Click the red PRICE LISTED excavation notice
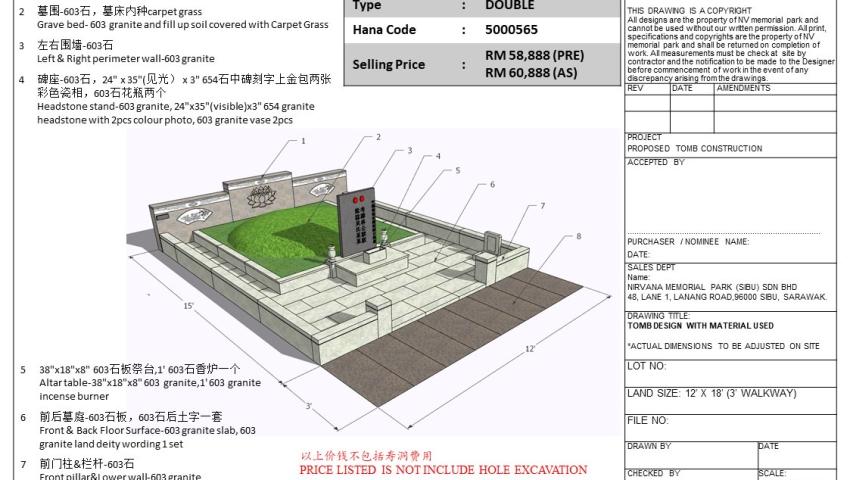 click(443, 469)
